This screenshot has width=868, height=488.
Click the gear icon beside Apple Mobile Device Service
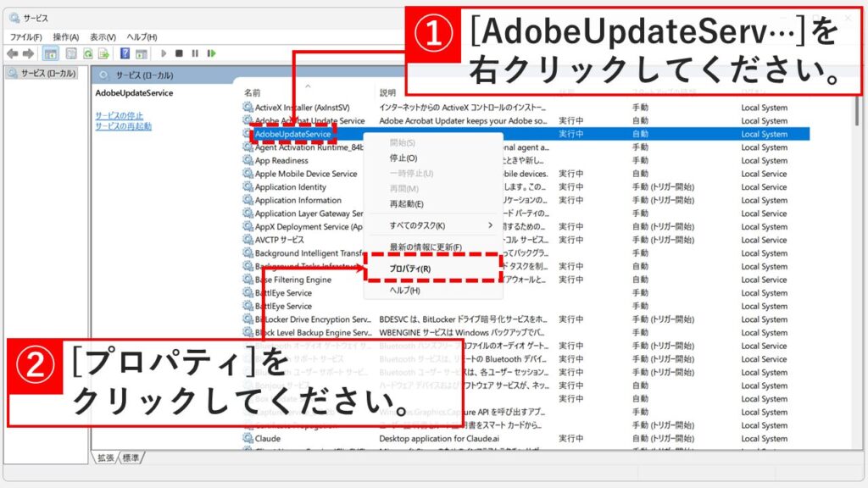coord(248,173)
